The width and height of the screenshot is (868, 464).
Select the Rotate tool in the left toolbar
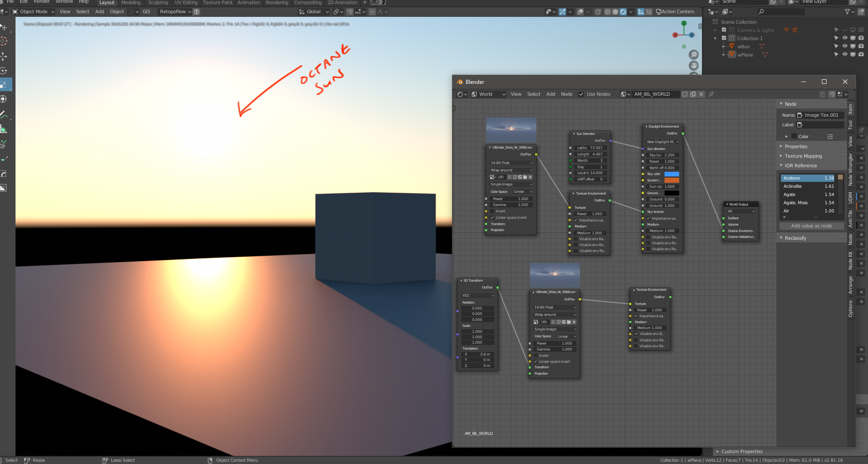pyautogui.click(x=4, y=71)
